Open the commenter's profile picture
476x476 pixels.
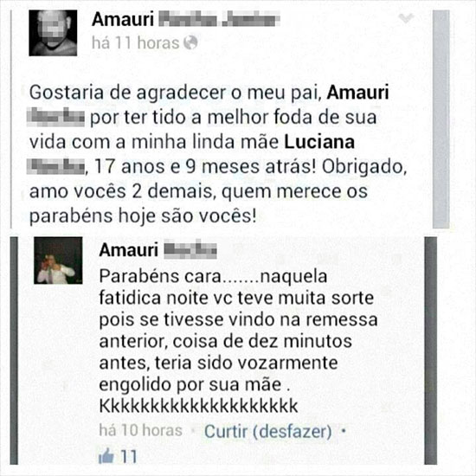[x=58, y=261]
